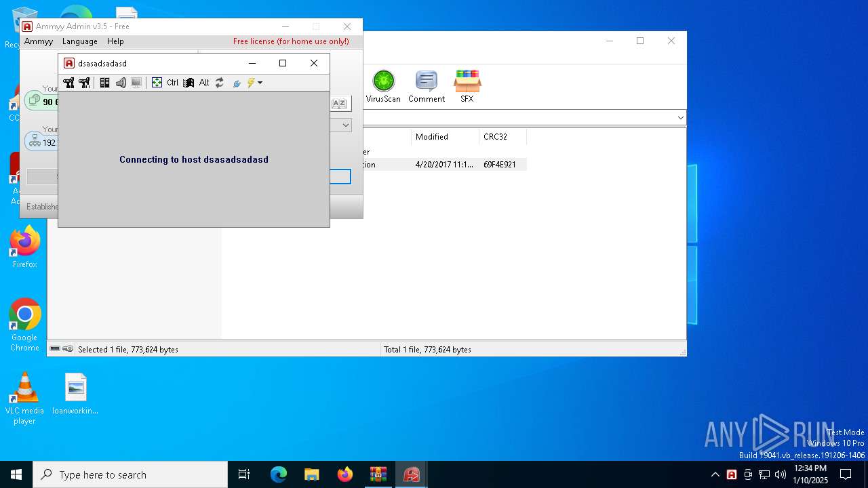The height and width of the screenshot is (488, 868).
Task: Open volume control in tray
Action: (781, 474)
